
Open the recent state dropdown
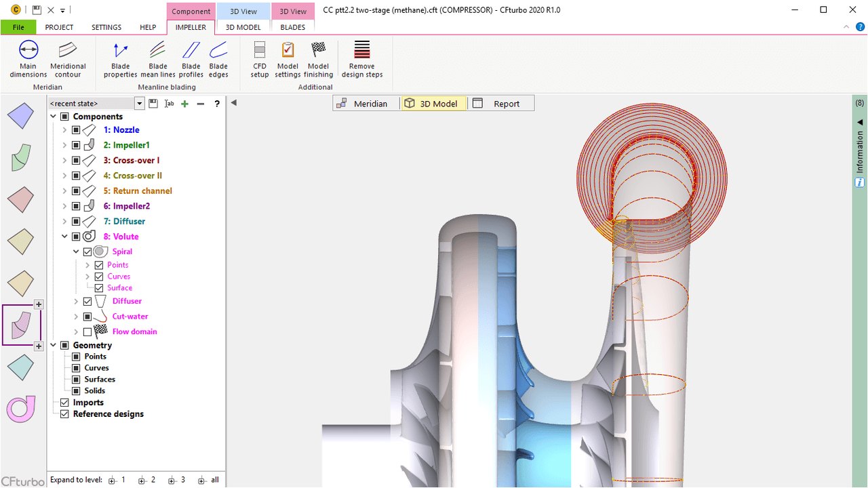(x=140, y=104)
